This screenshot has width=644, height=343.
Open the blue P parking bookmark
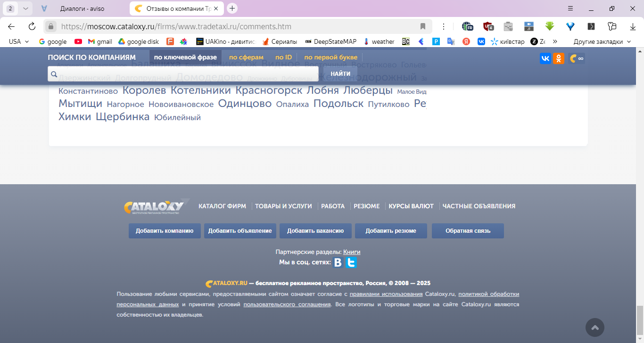click(x=436, y=41)
